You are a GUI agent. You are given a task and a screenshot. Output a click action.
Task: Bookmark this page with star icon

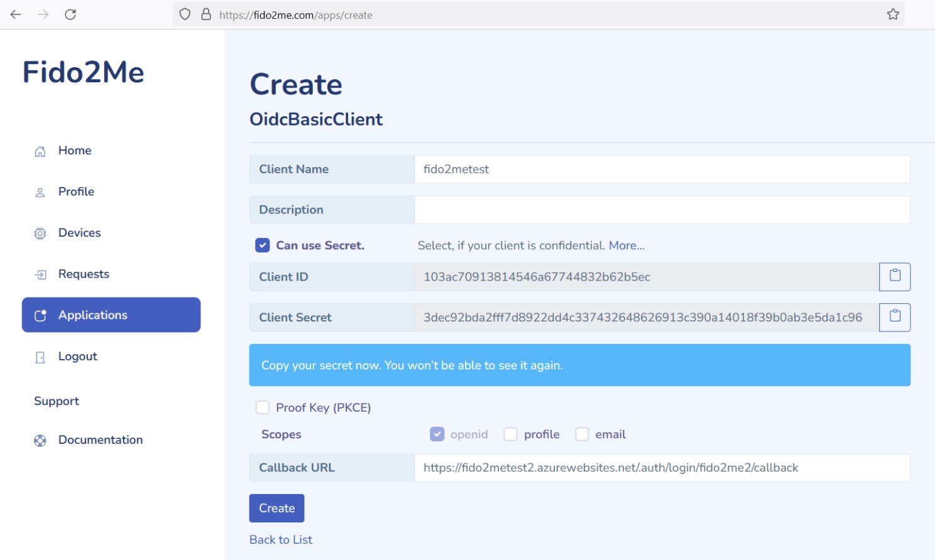(892, 14)
